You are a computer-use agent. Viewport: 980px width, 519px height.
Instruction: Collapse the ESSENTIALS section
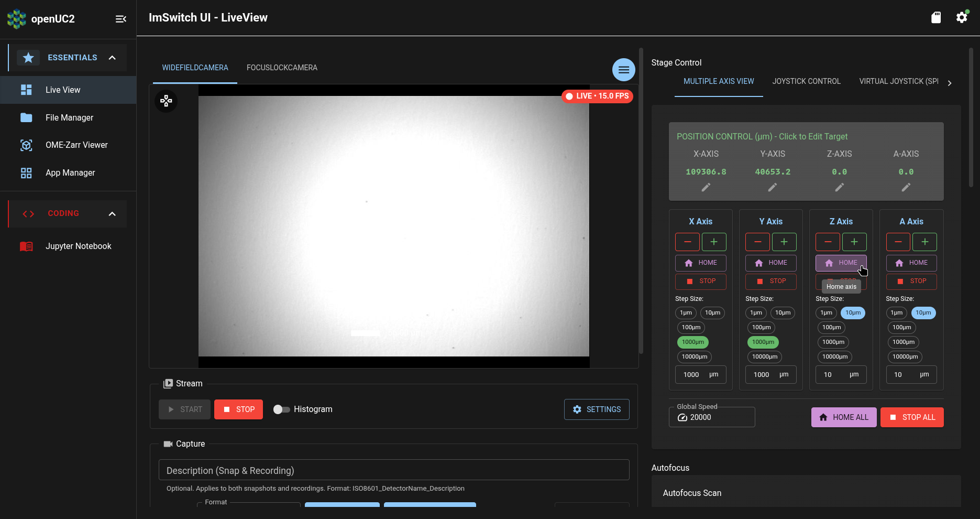pos(112,58)
